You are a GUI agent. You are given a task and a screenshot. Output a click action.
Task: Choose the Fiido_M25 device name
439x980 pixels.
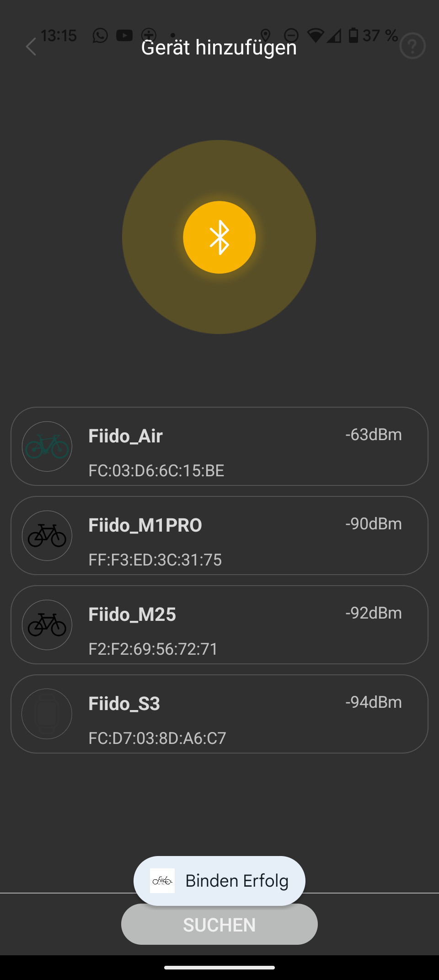[x=132, y=614]
